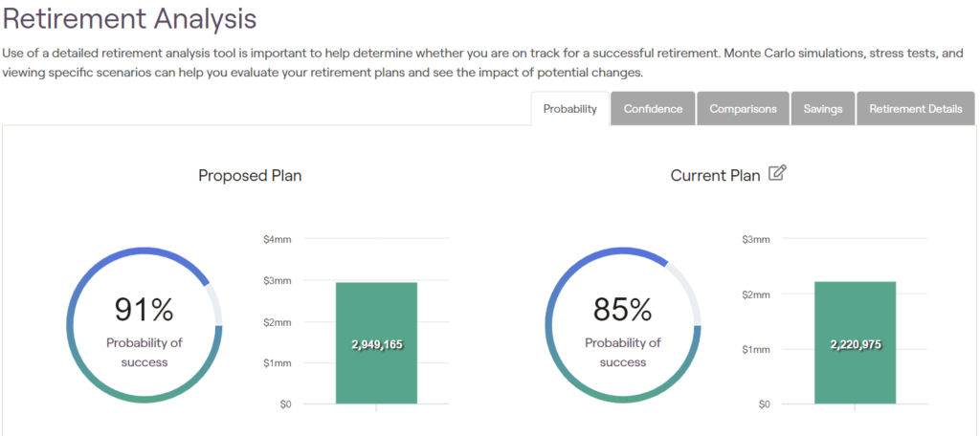Select the Comparisons tab
980x436 pixels.
point(743,109)
